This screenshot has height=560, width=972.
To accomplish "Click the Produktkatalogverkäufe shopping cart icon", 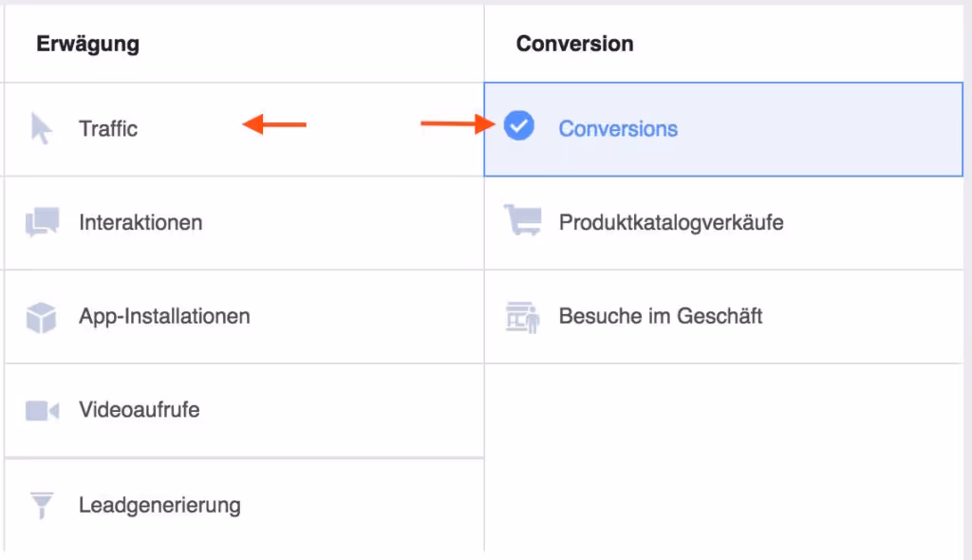I will point(523,220).
